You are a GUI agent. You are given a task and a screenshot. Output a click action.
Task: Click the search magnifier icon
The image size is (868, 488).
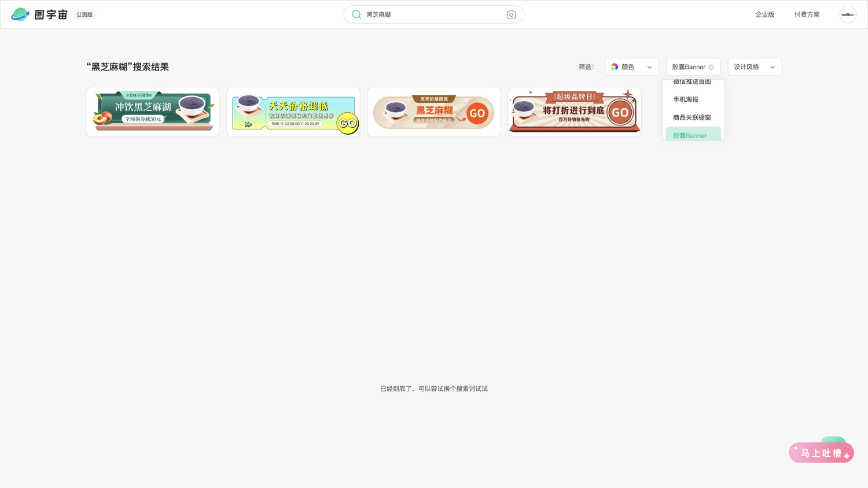356,14
